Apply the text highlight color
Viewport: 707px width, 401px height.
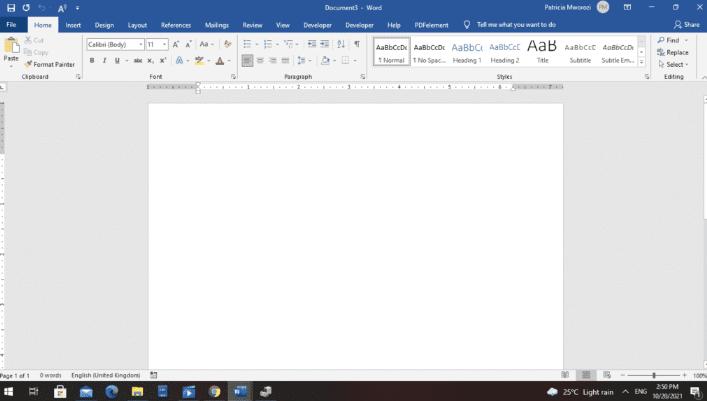199,60
